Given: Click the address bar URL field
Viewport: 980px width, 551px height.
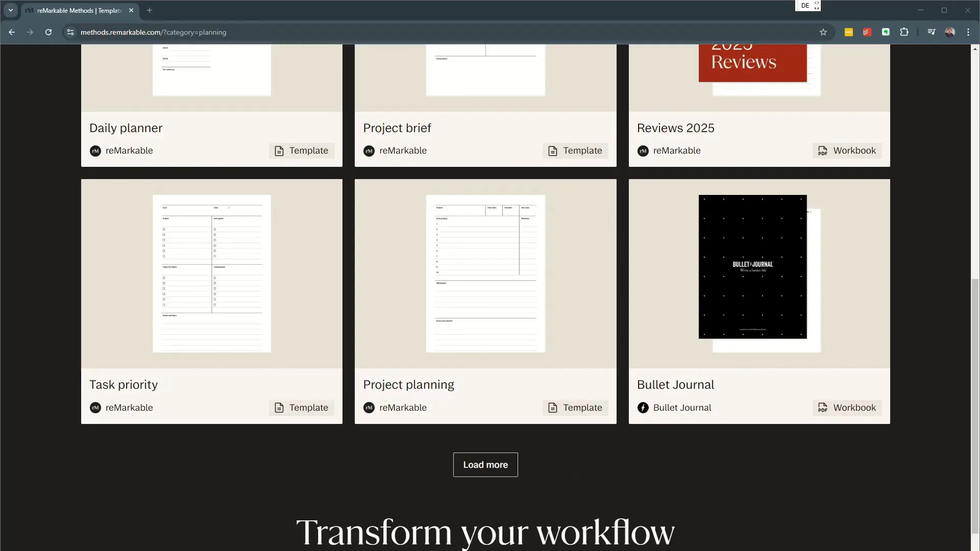Looking at the screenshot, I should (444, 32).
